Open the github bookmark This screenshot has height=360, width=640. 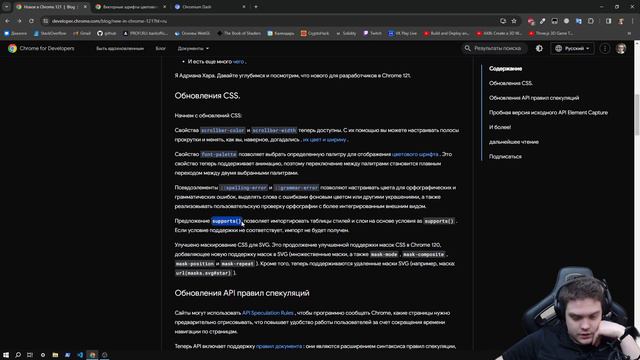(x=107, y=33)
